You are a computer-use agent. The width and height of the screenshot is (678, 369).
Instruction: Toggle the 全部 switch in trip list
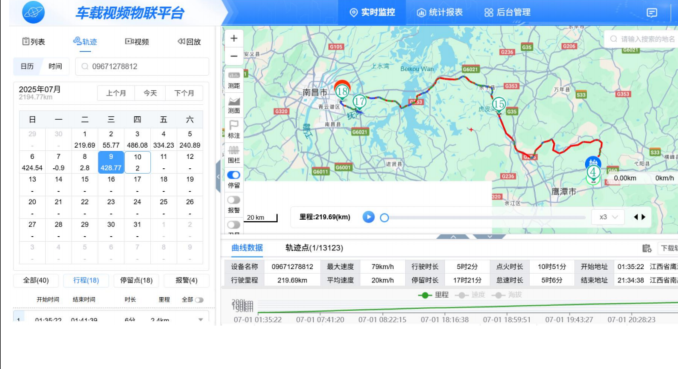point(199,300)
